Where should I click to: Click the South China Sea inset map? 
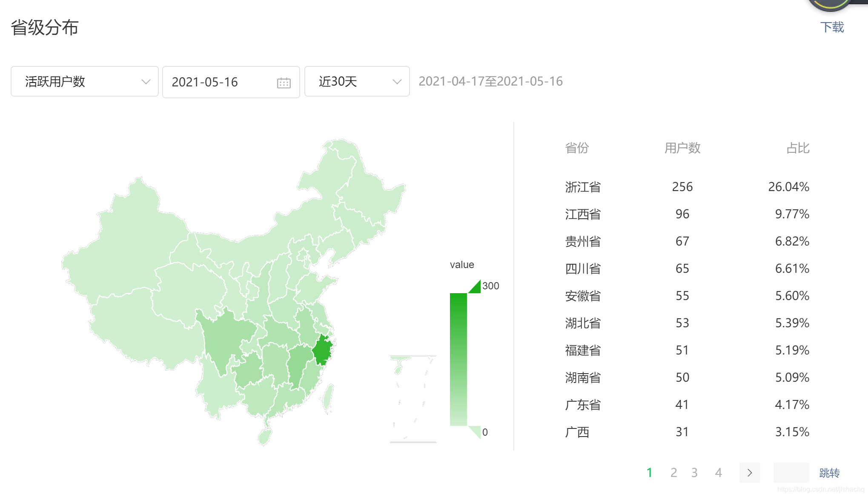pyautogui.click(x=413, y=399)
